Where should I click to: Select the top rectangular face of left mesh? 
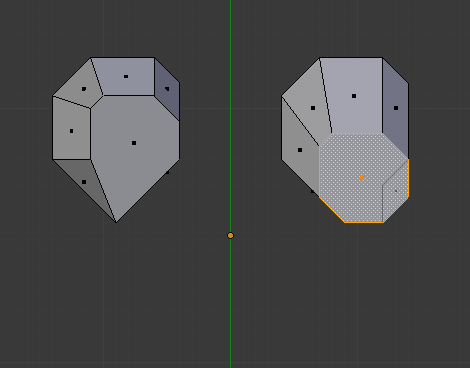pyautogui.click(x=126, y=77)
